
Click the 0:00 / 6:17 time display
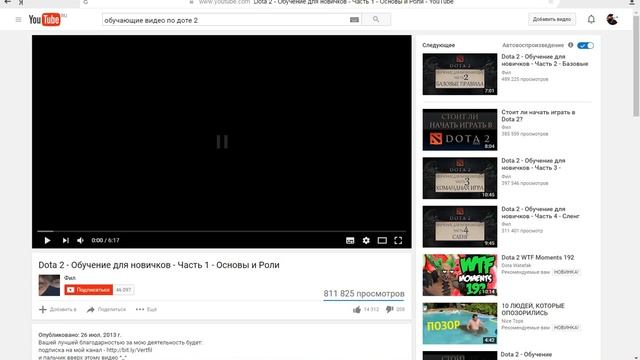pos(105,240)
